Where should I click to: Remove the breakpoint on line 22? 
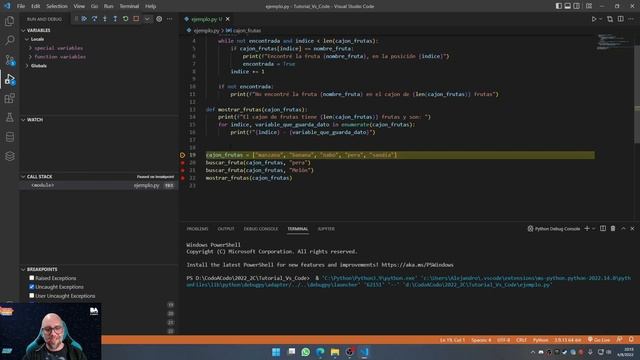click(182, 178)
